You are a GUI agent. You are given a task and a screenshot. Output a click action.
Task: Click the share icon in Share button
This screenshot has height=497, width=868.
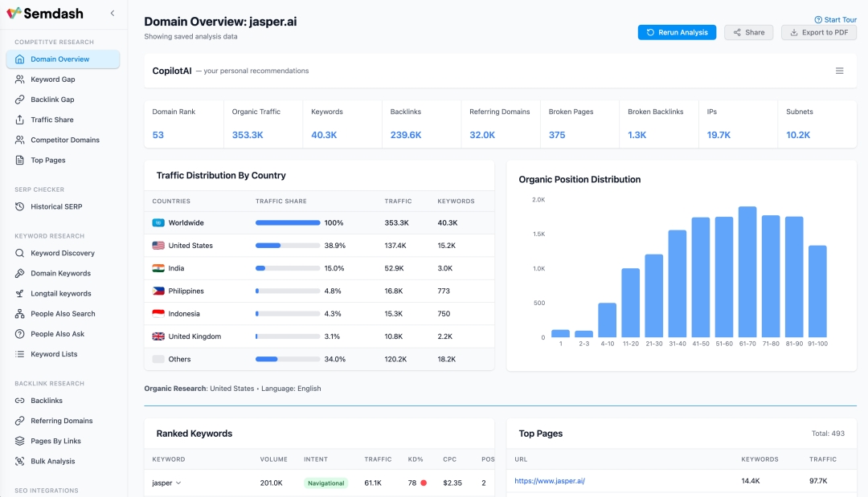click(x=737, y=33)
